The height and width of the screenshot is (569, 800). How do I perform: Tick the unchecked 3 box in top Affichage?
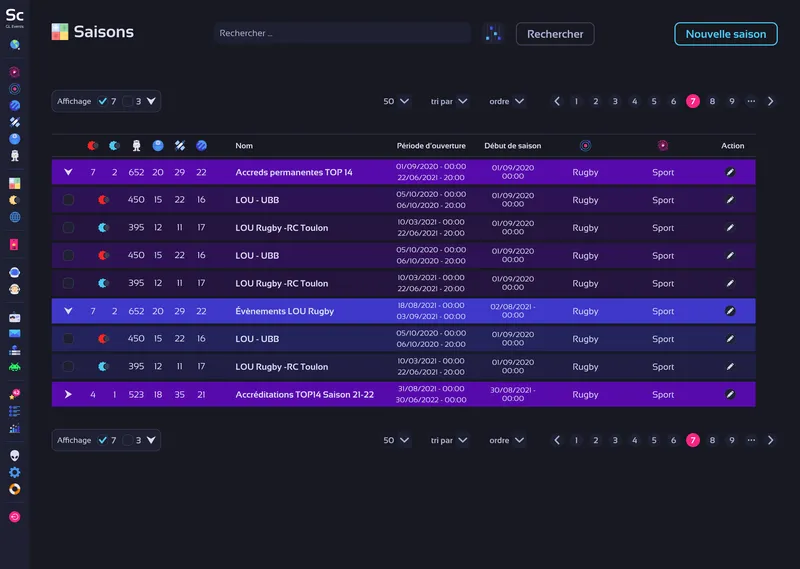click(x=128, y=101)
